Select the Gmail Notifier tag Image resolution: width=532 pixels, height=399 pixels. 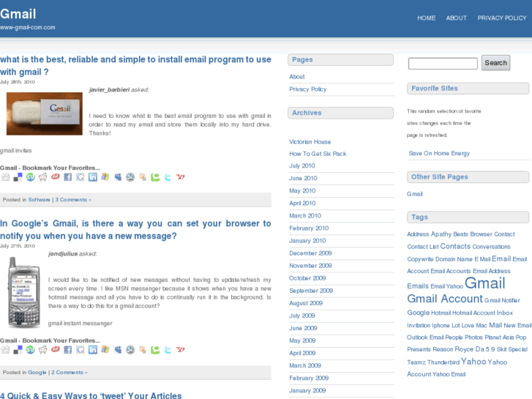[x=502, y=300]
